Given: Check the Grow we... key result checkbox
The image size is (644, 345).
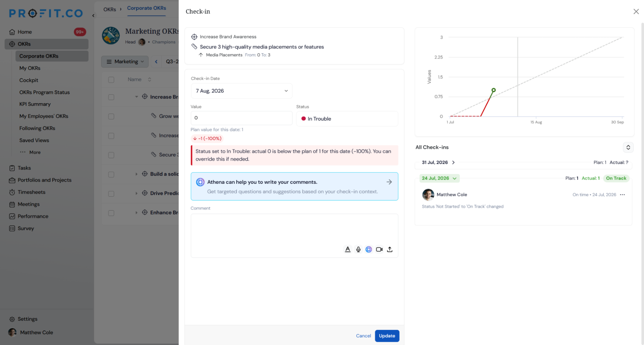Looking at the screenshot, I should point(111,116).
